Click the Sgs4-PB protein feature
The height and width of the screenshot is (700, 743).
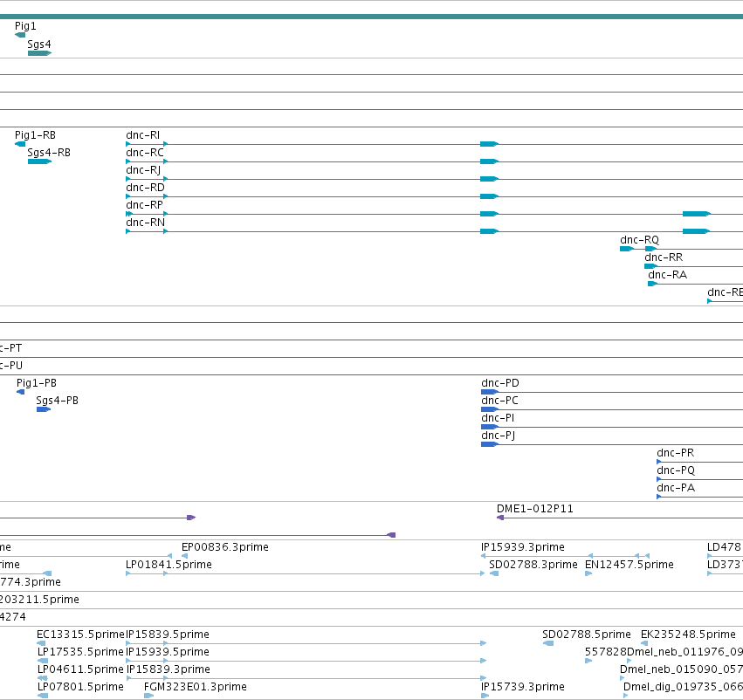tap(44, 409)
